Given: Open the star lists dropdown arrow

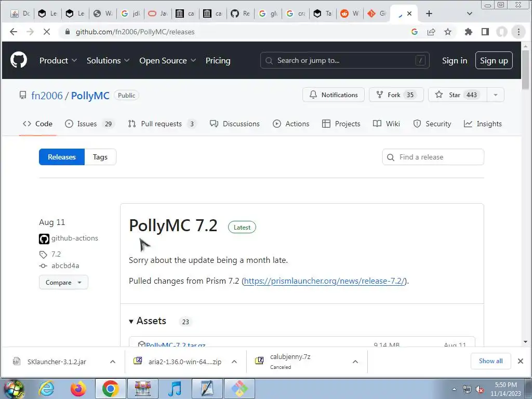Looking at the screenshot, I should point(495,95).
